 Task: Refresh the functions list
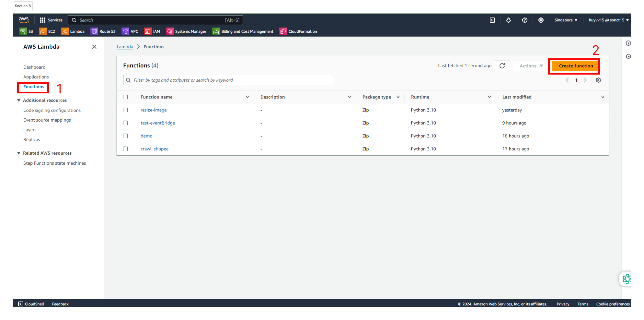502,66
